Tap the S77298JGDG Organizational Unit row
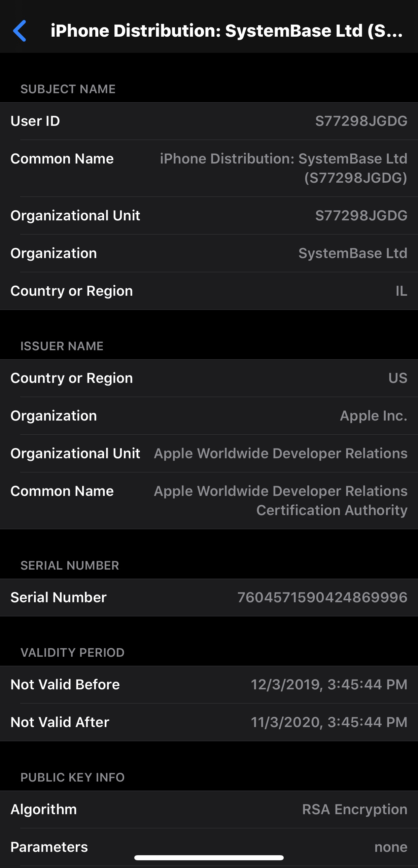Viewport: 418px width, 868px height. coord(209,216)
